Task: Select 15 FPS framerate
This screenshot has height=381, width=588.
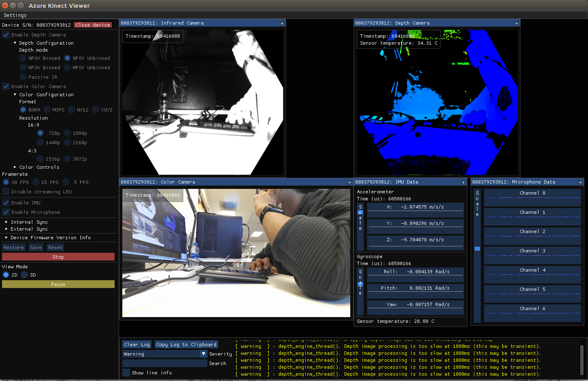Action: click(x=36, y=182)
